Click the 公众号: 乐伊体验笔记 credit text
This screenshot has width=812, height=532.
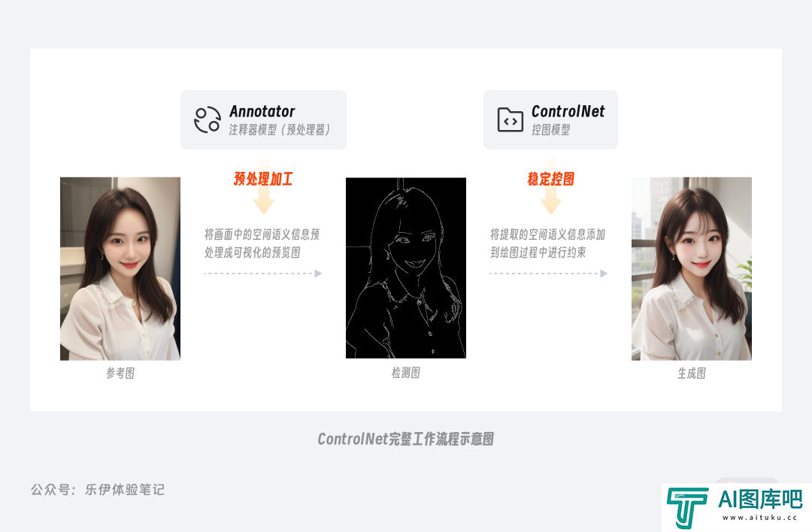click(x=97, y=490)
